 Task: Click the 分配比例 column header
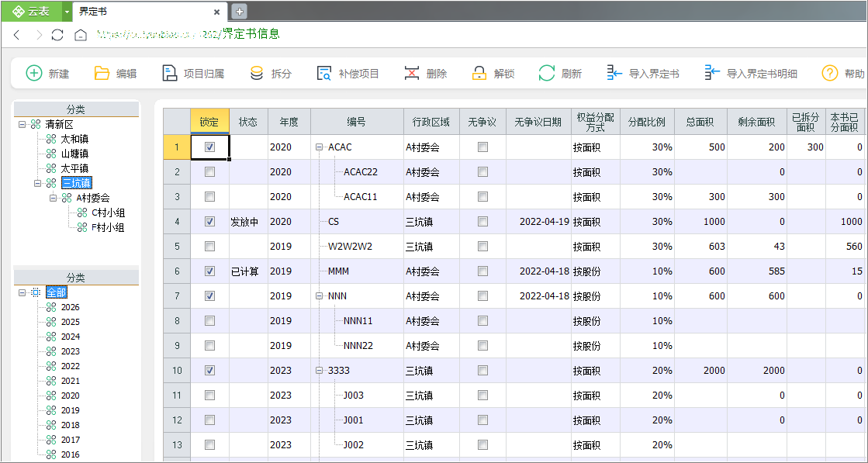pyautogui.click(x=647, y=122)
